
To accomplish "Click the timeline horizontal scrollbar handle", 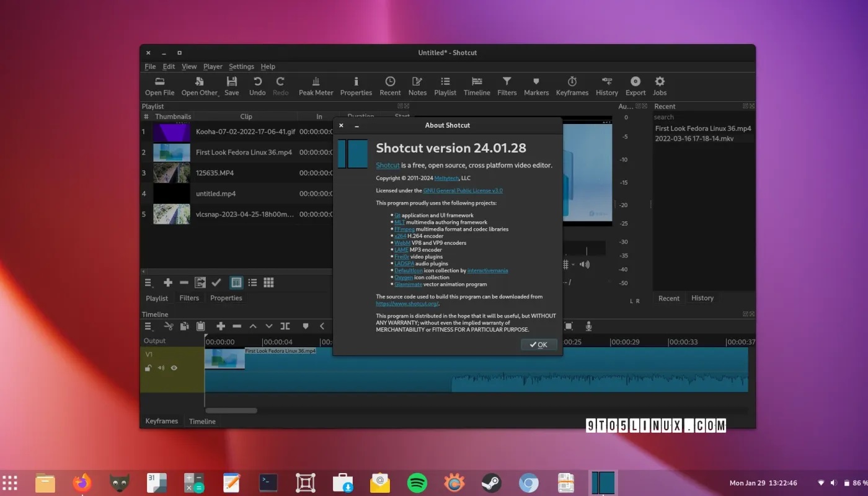I will tap(231, 410).
